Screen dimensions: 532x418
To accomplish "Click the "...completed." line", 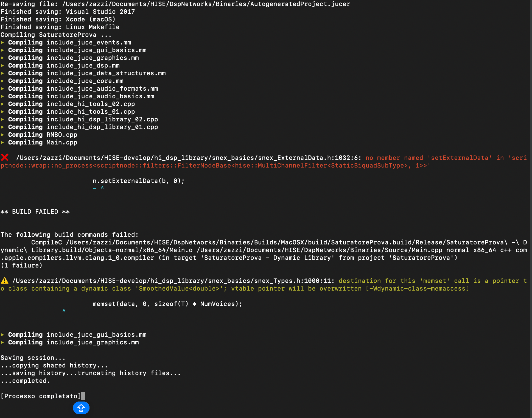I will coord(25,381).
